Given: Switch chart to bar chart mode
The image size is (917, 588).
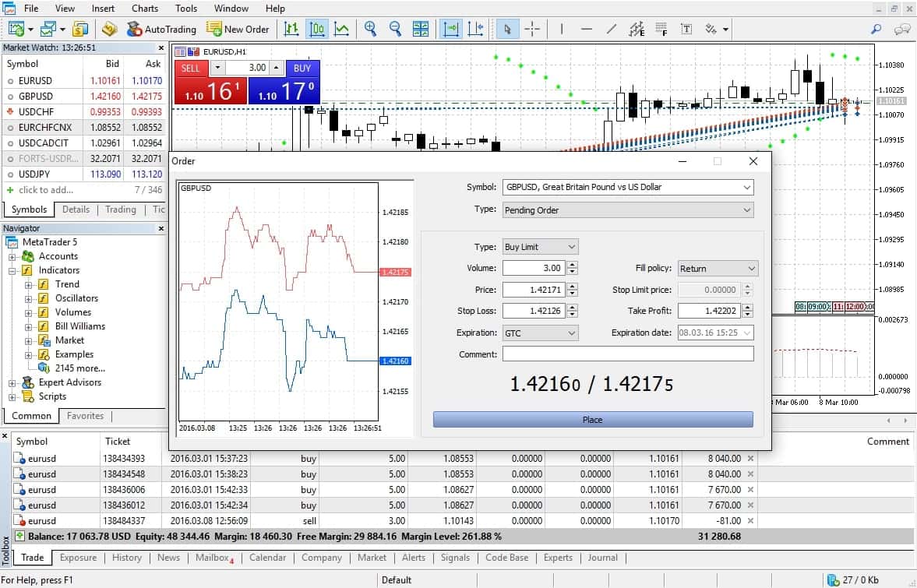Looking at the screenshot, I should click(291, 29).
